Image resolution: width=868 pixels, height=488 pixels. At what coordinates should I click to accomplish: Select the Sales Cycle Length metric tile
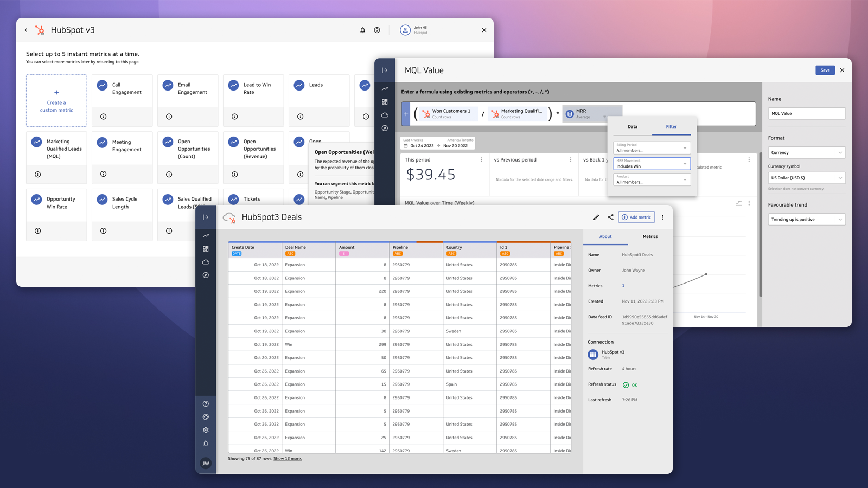click(x=122, y=214)
